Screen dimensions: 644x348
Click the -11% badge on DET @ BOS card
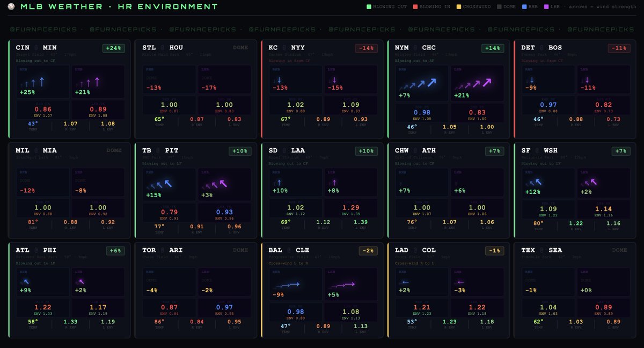pyautogui.click(x=619, y=48)
